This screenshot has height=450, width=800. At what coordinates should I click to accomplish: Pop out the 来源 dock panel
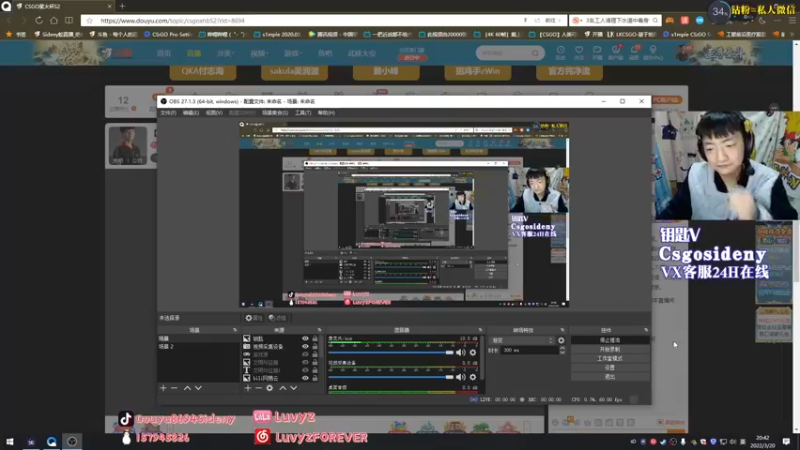pyautogui.click(x=319, y=330)
